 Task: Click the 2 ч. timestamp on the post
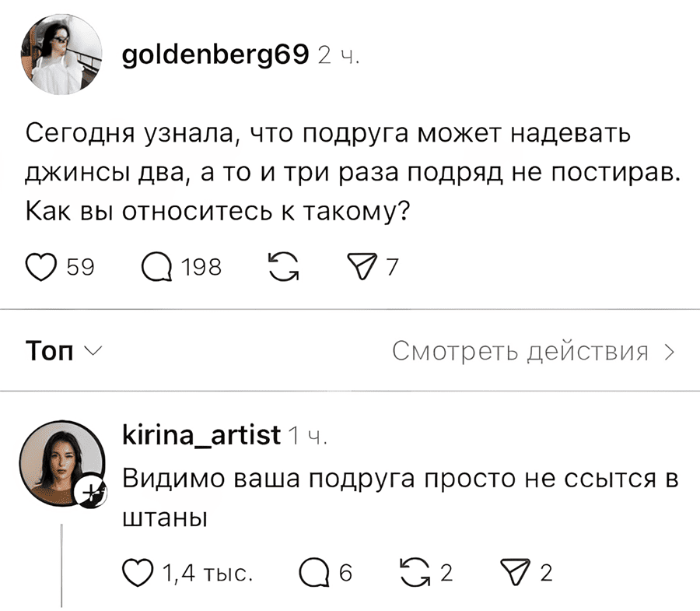(x=338, y=54)
